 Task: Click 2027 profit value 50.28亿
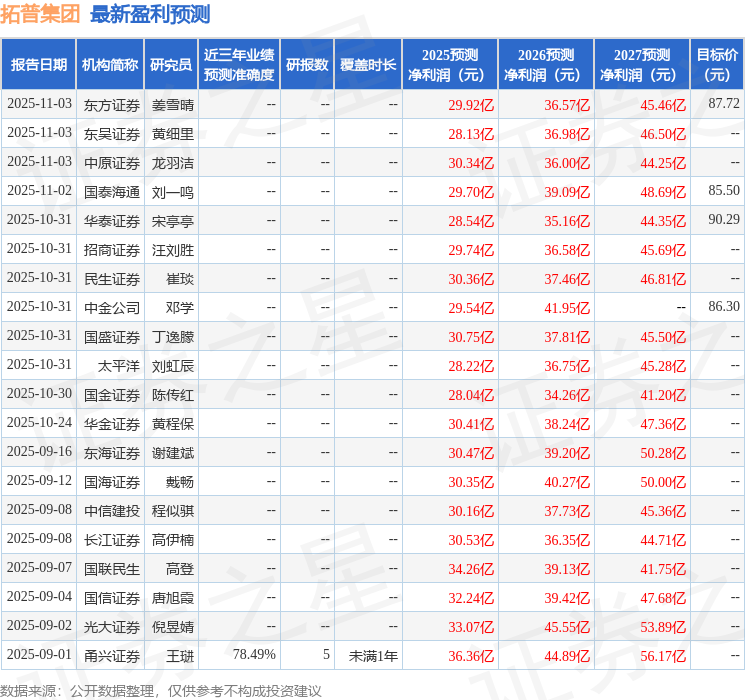click(x=663, y=453)
